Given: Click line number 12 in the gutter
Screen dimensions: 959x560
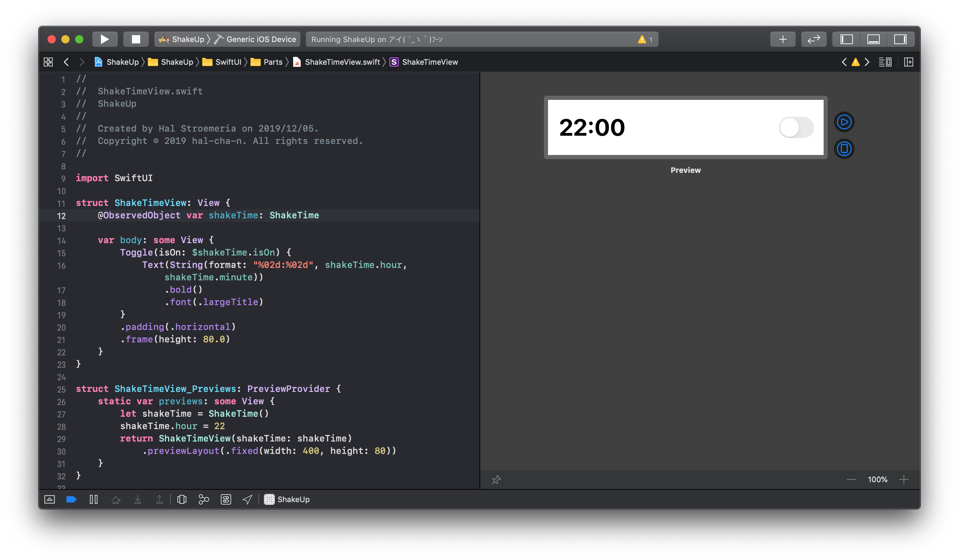Looking at the screenshot, I should tap(61, 216).
